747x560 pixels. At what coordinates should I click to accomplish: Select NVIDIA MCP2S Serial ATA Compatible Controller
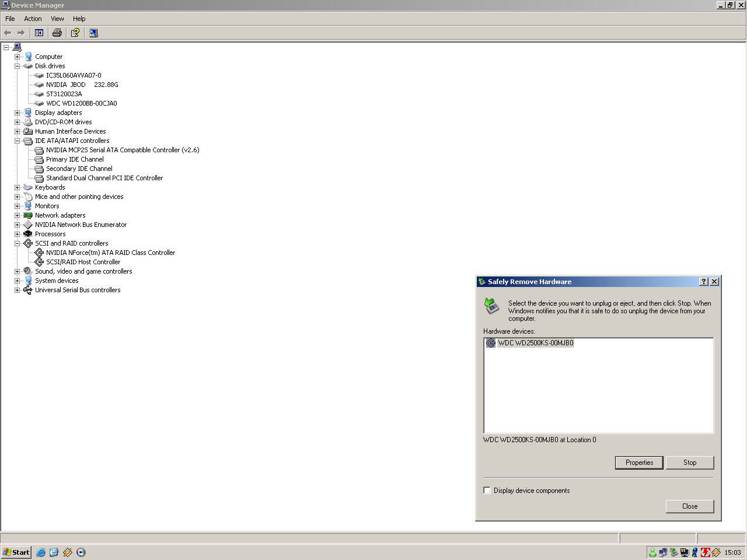123,150
